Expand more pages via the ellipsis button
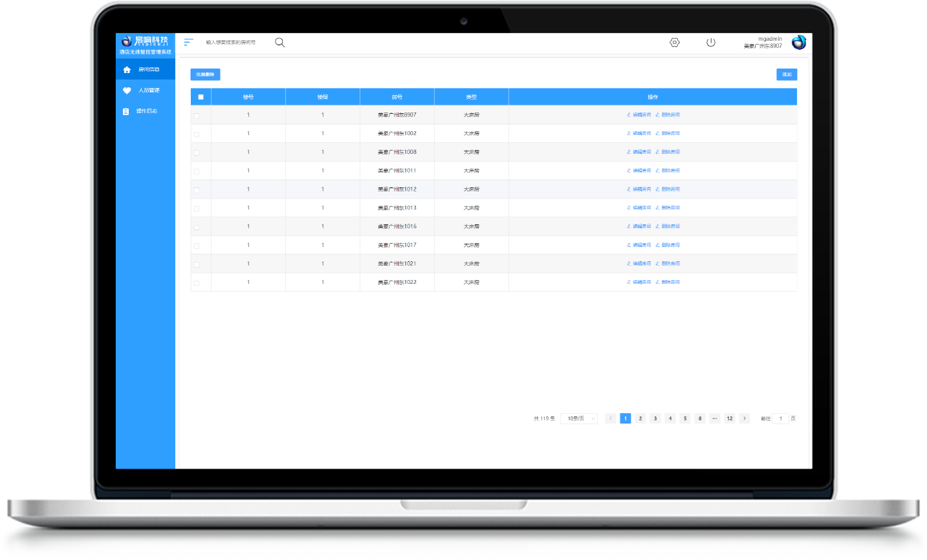The image size is (927, 560). 715,418
